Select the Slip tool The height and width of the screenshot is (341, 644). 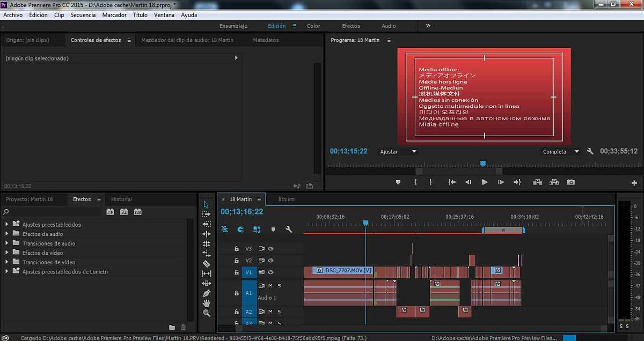(207, 273)
